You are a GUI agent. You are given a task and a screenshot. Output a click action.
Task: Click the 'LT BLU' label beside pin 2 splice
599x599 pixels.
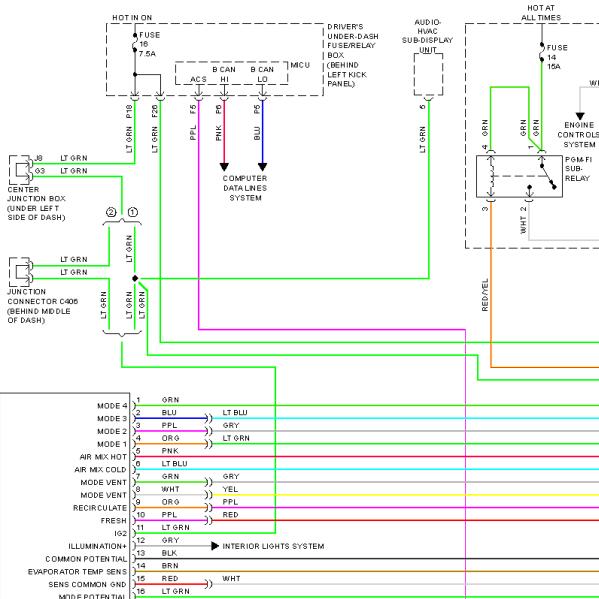235,412
